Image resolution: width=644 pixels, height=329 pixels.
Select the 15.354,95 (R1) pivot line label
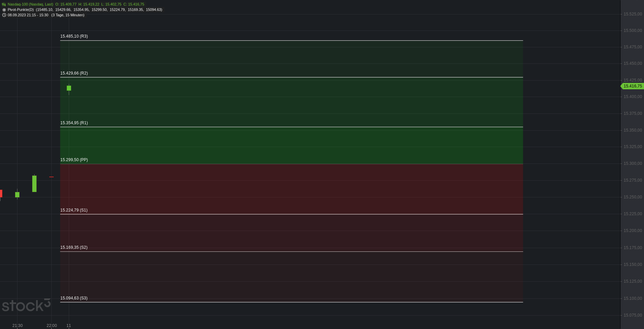pos(74,123)
